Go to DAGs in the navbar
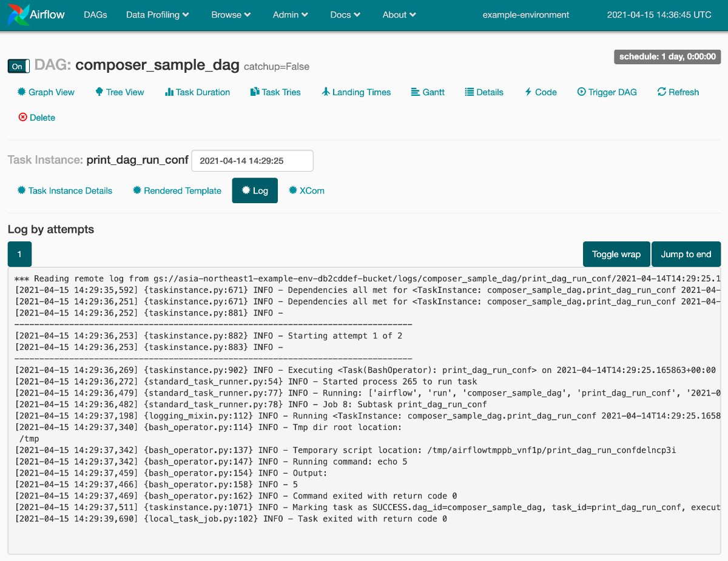The image size is (728, 561). point(95,15)
